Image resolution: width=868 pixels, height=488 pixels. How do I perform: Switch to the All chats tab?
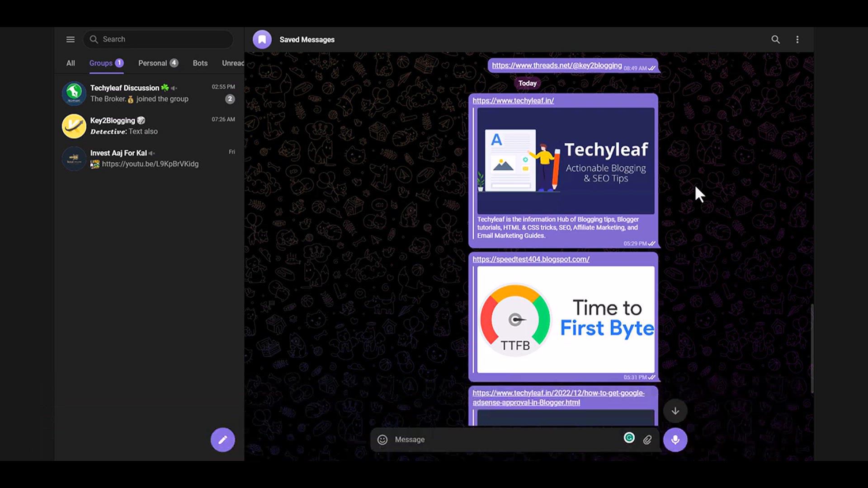tap(71, 63)
